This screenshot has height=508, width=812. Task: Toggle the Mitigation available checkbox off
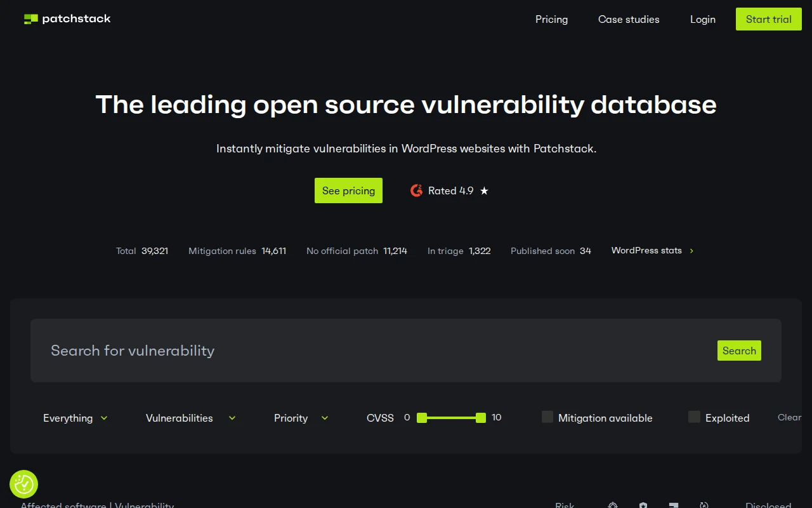(x=547, y=417)
